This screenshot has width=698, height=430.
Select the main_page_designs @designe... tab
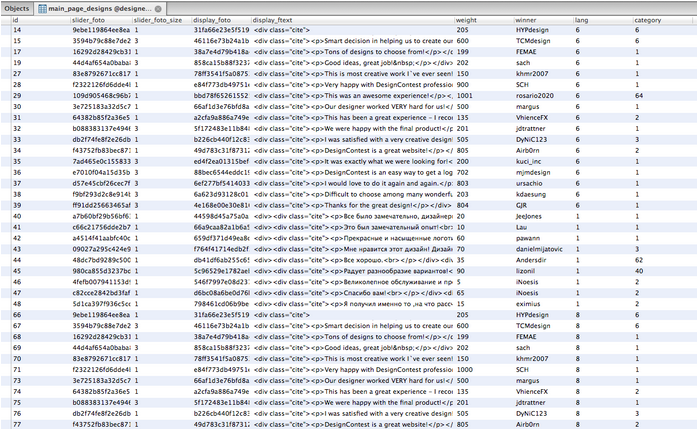[100, 8]
